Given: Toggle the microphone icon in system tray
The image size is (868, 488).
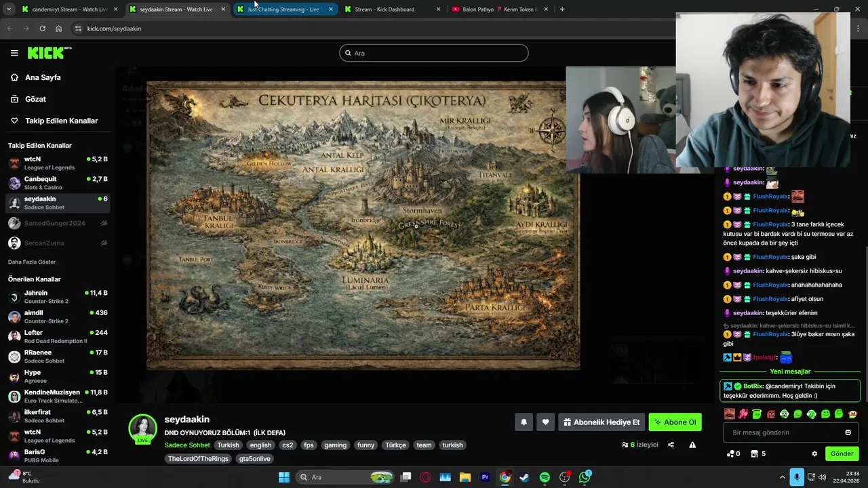Looking at the screenshot, I should pos(796,477).
